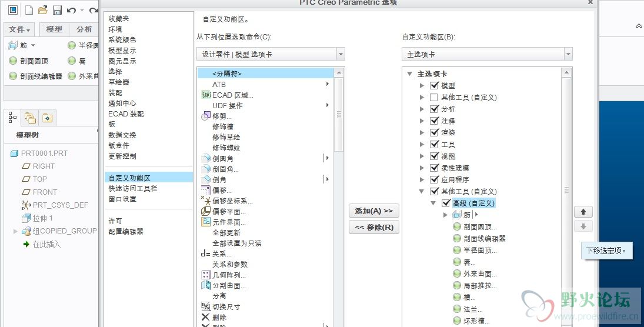This screenshot has width=644, height=327.
Task: Open the 窗口设置 options category
Action: point(122,199)
